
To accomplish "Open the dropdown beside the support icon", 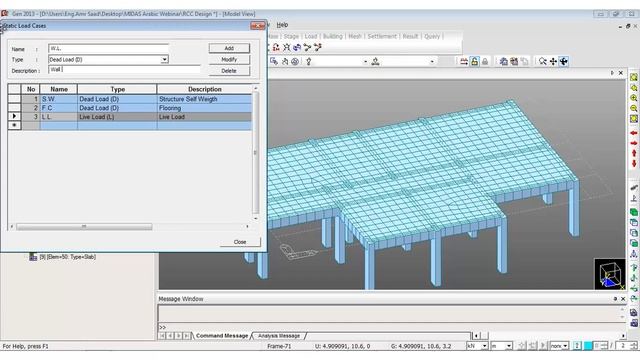I will 432,62.
